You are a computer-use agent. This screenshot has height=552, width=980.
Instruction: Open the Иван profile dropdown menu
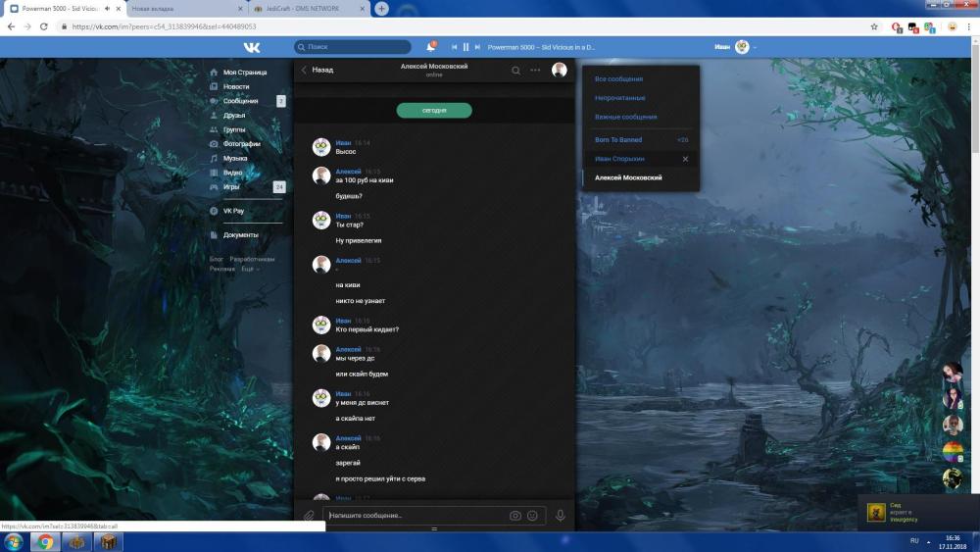tap(736, 47)
